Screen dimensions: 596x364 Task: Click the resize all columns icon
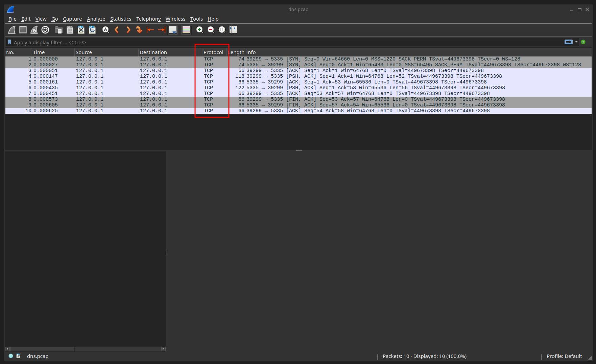click(x=233, y=30)
